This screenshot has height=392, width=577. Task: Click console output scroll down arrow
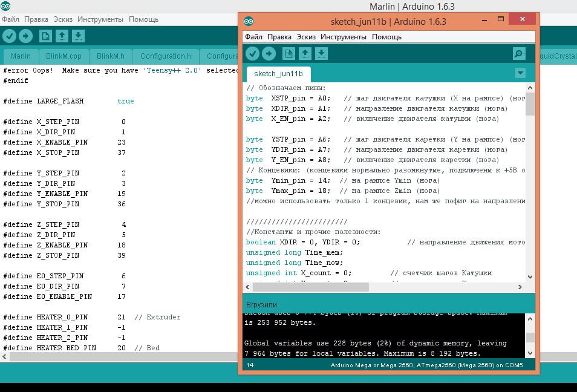530,353
